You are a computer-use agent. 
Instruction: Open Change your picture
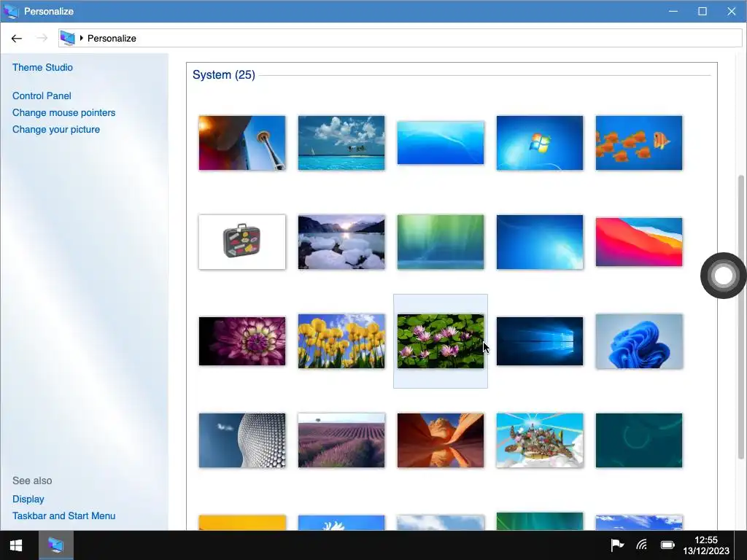coord(56,130)
